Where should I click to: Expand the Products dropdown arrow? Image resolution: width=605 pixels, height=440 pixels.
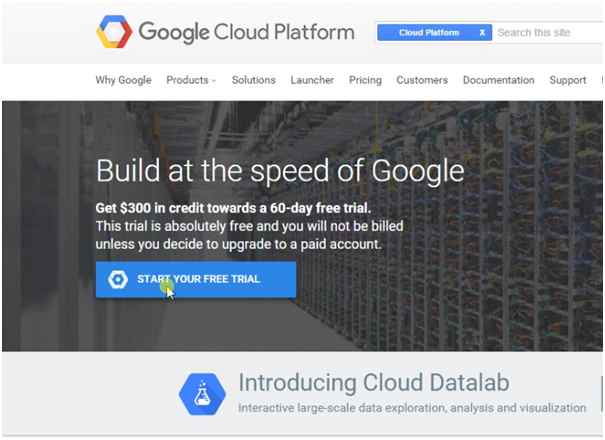pyautogui.click(x=214, y=81)
